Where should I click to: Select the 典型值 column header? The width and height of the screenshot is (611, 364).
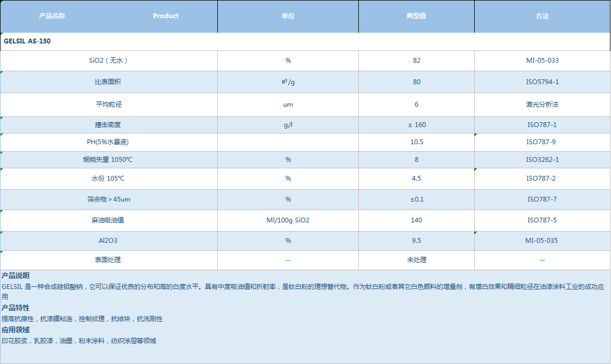tap(416, 16)
